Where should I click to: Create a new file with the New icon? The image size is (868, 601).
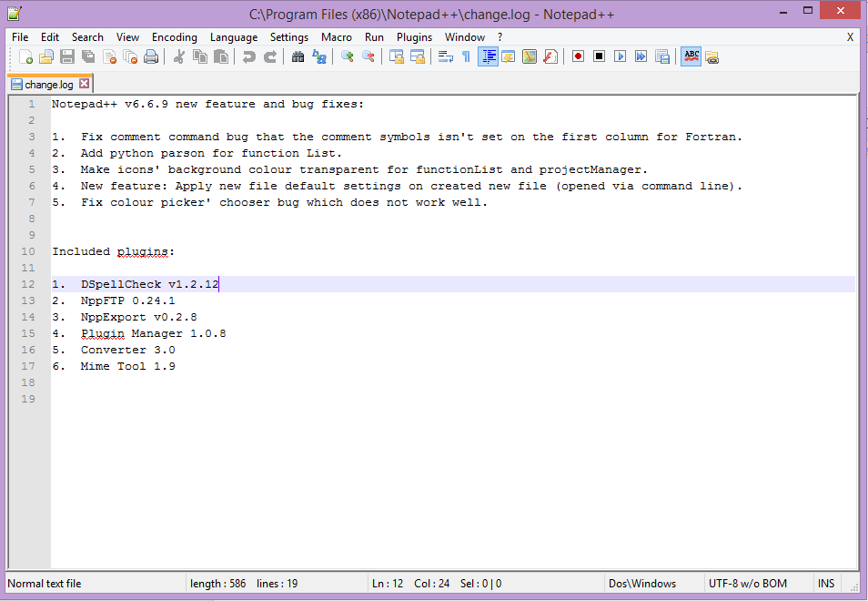(25, 56)
